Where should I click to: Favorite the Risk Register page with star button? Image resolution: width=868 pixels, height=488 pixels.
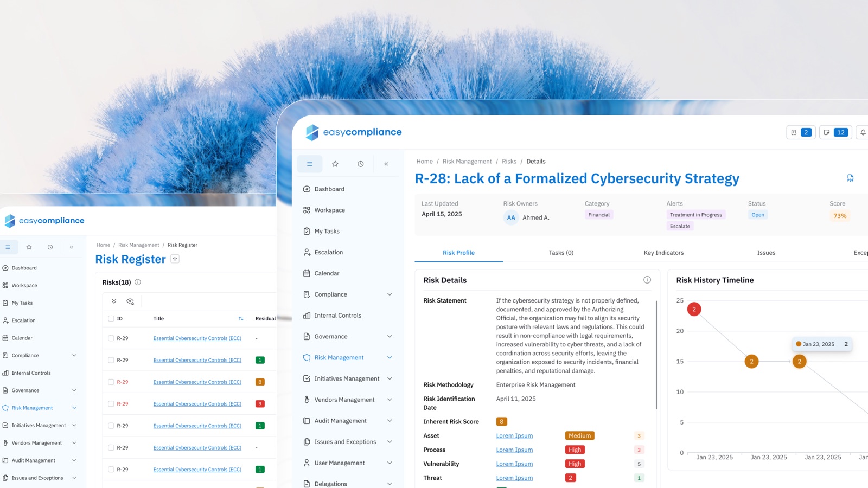tap(175, 259)
